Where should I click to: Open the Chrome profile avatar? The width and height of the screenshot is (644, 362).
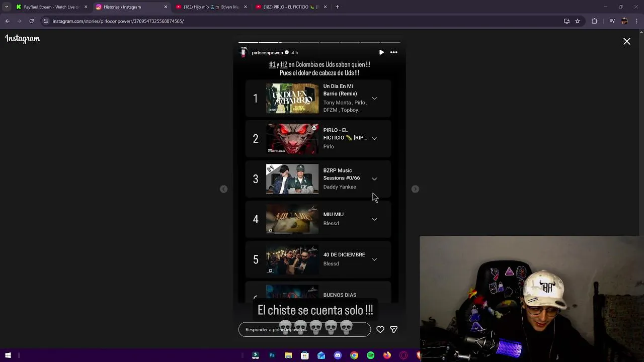click(624, 21)
